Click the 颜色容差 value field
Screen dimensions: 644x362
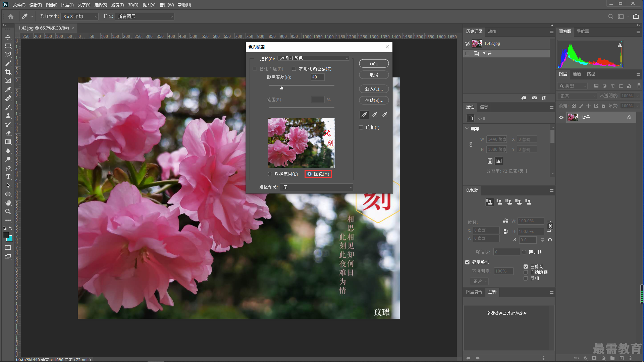[x=317, y=77]
